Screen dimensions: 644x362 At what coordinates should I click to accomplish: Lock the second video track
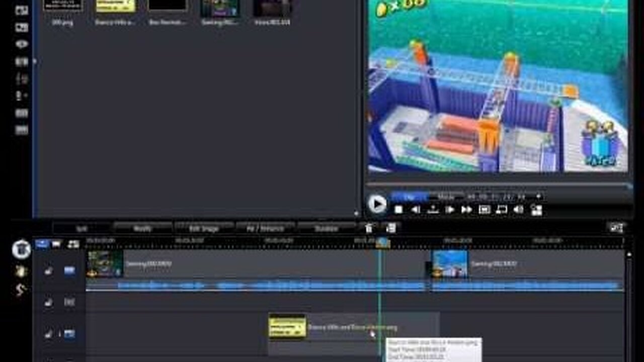pos(48,333)
